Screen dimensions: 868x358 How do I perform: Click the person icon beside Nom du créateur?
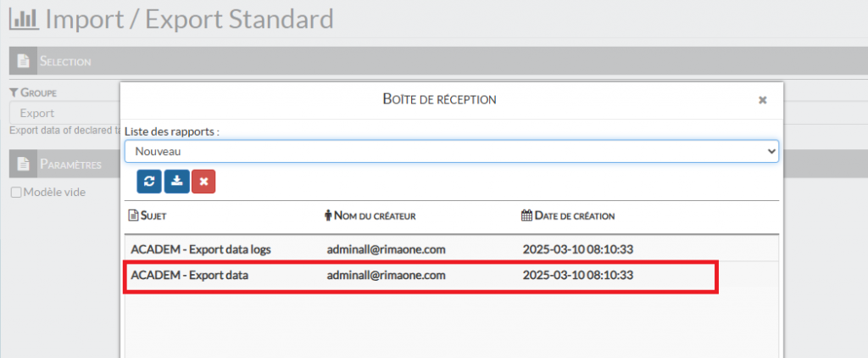pyautogui.click(x=328, y=215)
